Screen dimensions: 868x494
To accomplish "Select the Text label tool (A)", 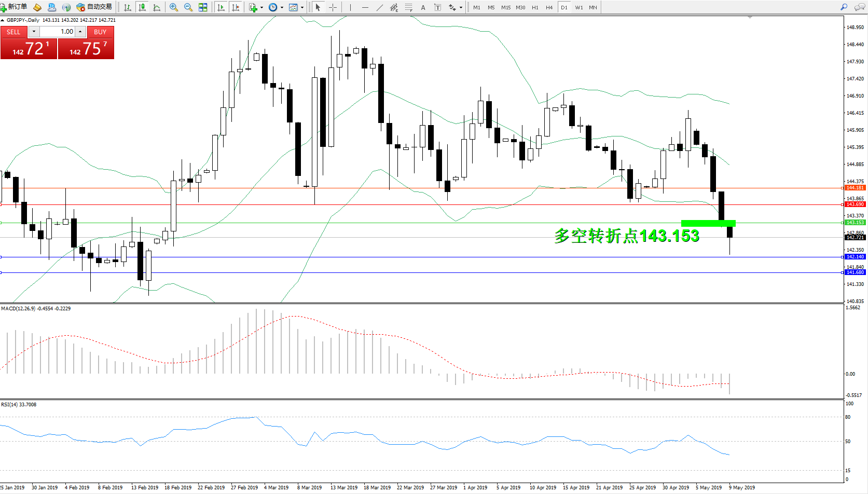I will (x=423, y=7).
